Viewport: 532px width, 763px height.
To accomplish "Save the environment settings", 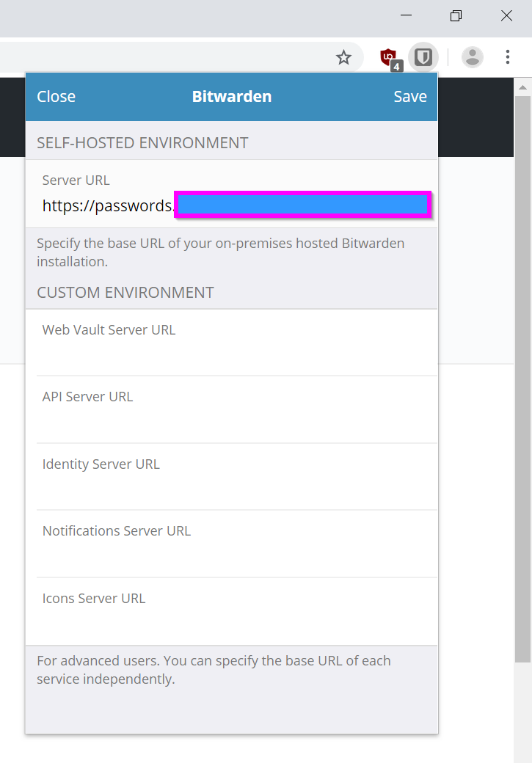I will pyautogui.click(x=409, y=96).
